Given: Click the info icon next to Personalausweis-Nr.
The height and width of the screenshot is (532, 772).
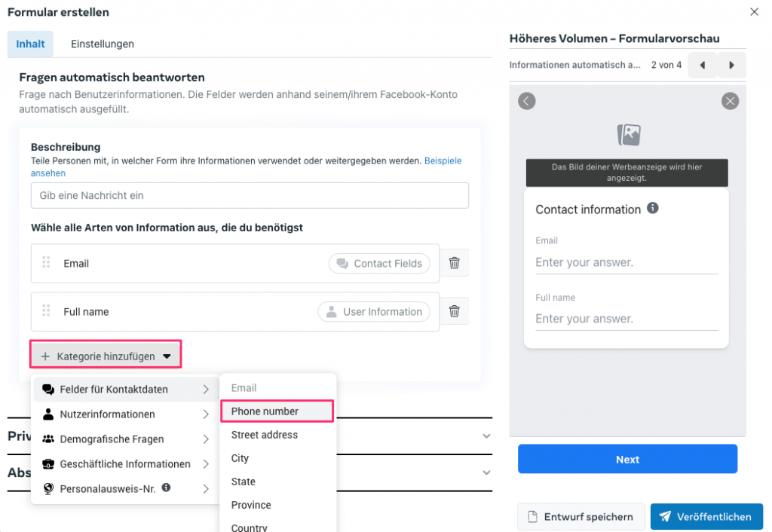Looking at the screenshot, I should click(x=167, y=488).
